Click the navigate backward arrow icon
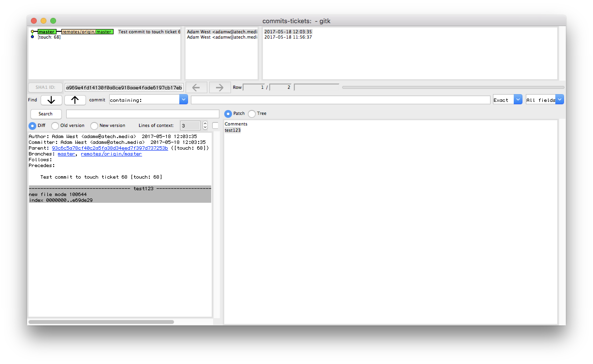593x364 pixels. tap(196, 88)
